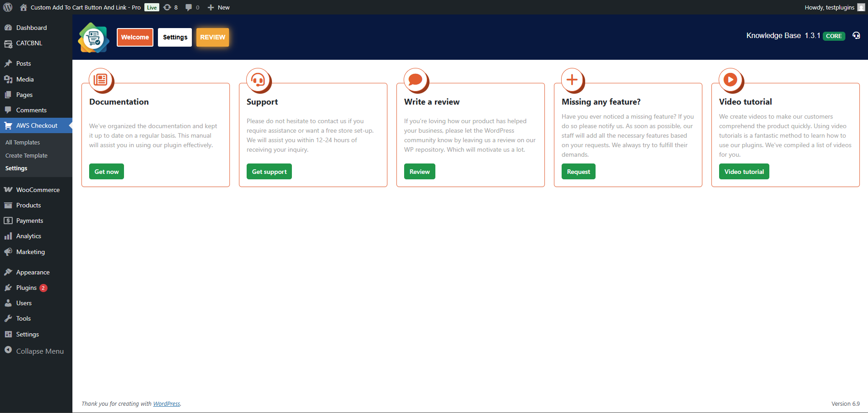Viewport: 868px width, 413px height.
Task: Open the site home icon
Action: 24,7
